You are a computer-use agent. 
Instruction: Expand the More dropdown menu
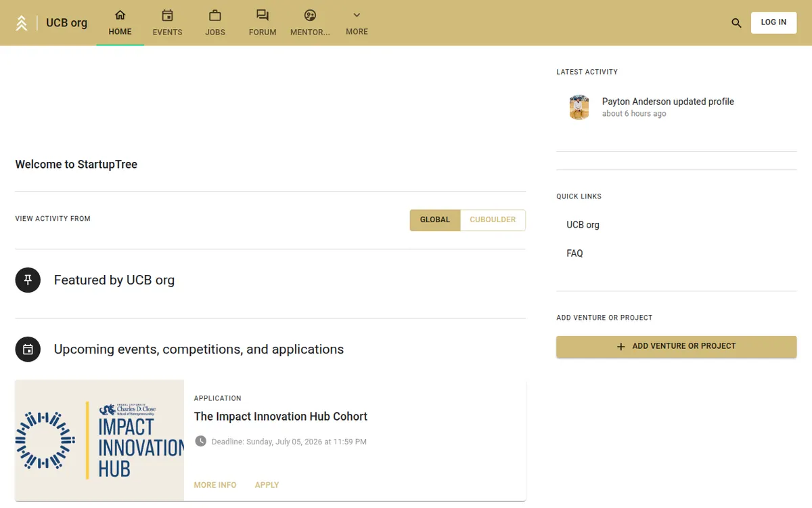[x=357, y=23]
